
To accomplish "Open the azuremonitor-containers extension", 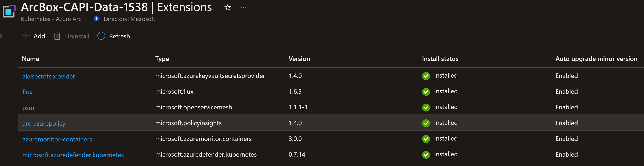I will tap(57, 139).
